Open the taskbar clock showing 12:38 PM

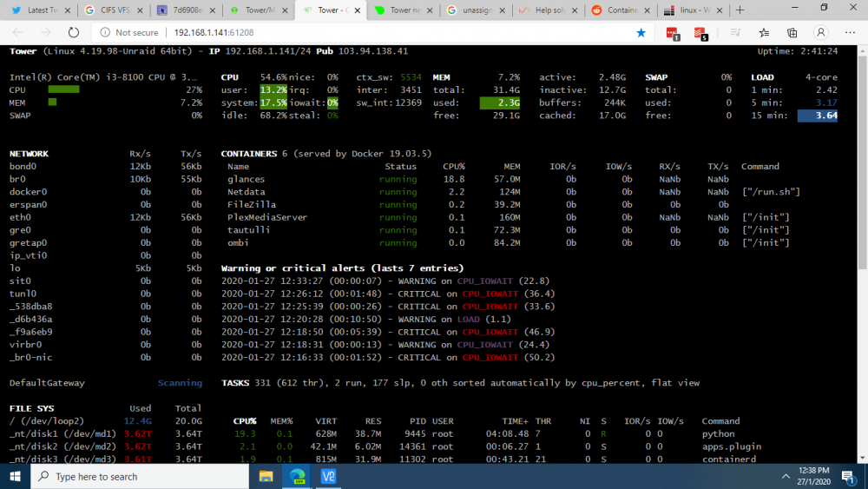pyautogui.click(x=814, y=476)
